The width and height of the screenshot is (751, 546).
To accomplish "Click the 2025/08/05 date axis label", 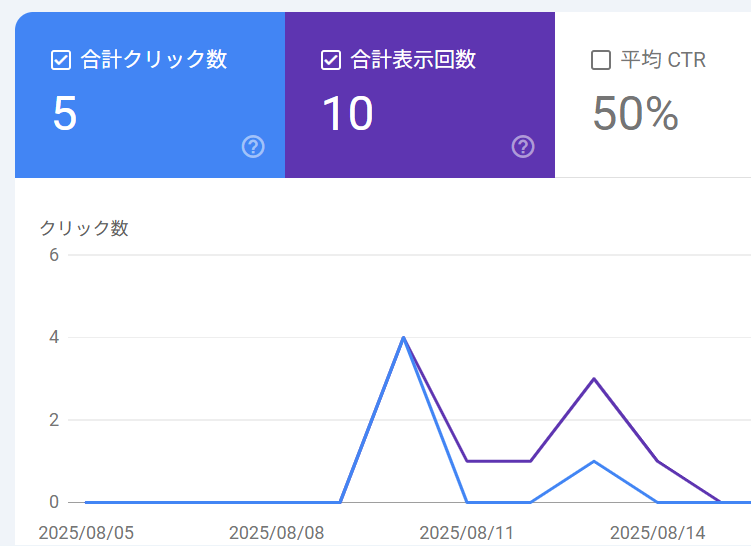I will [x=86, y=532].
